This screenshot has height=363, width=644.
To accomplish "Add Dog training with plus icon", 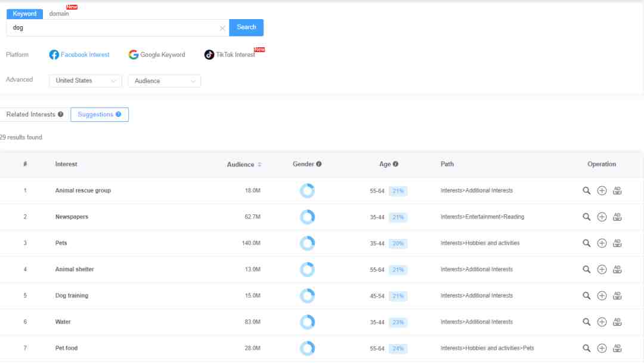I will pos(602,296).
